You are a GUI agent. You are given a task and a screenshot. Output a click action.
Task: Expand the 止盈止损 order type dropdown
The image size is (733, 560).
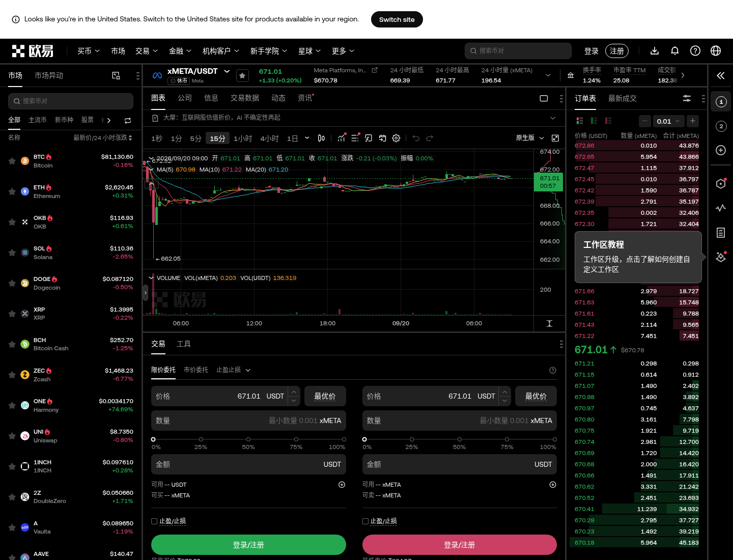pyautogui.click(x=234, y=370)
